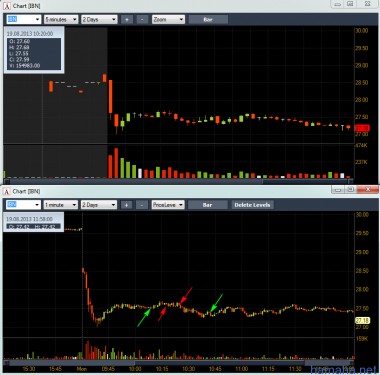Minimize the lower Chart [IBN] window
Image resolution: width=380 pixels, height=375 pixels.
(338, 190)
